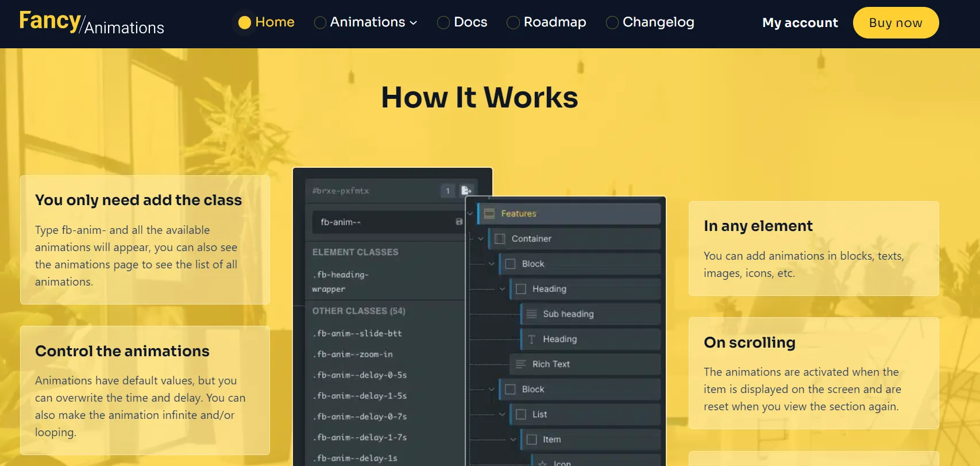Click the Fancy Animations logo
The height and width of the screenshot is (466, 980).
coord(91,23)
